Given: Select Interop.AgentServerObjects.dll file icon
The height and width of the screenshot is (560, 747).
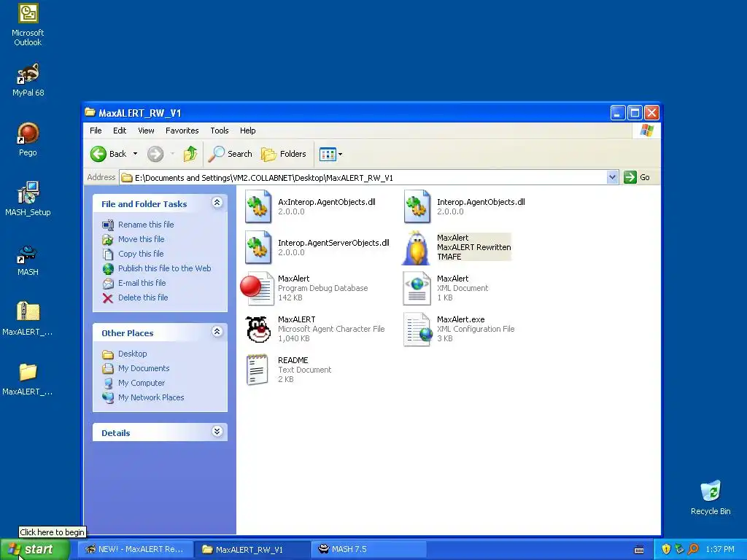Looking at the screenshot, I should (258, 247).
